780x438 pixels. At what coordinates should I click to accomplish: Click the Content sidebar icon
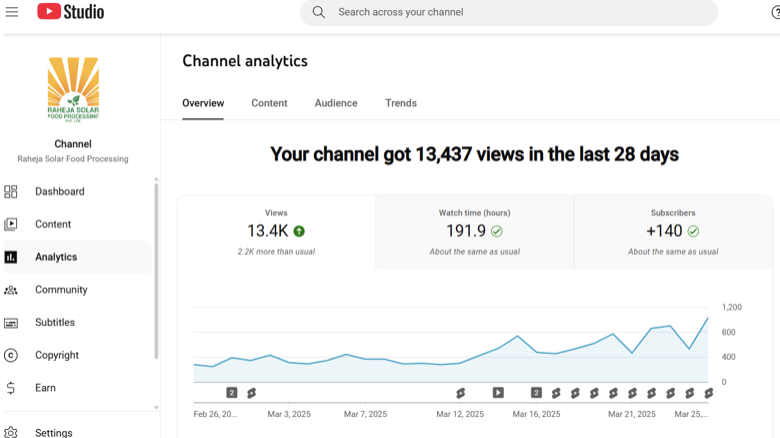click(10, 224)
